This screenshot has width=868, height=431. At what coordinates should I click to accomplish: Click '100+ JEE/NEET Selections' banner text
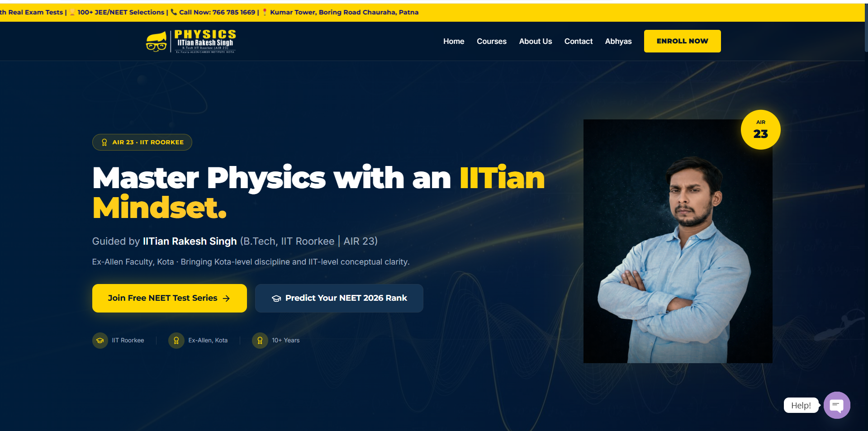pyautogui.click(x=121, y=12)
